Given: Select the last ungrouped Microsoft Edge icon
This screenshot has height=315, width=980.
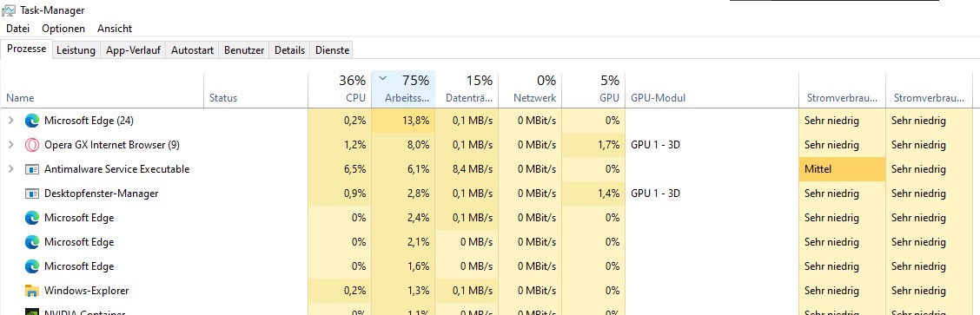Looking at the screenshot, I should pos(32,267).
